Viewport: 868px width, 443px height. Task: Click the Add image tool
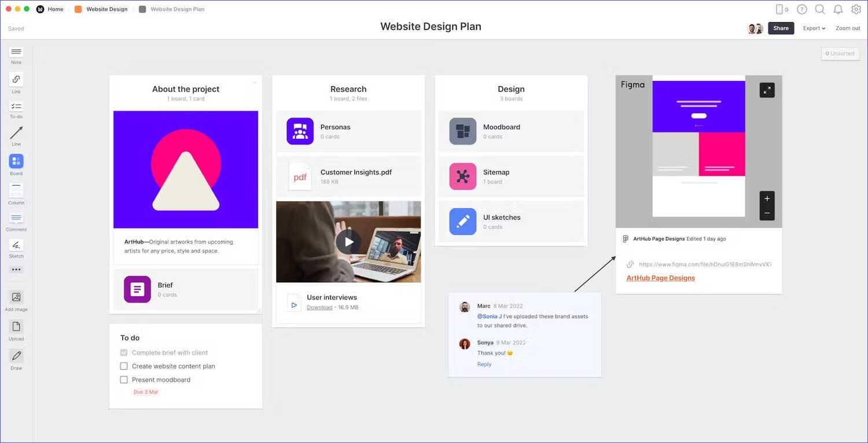pos(16,298)
